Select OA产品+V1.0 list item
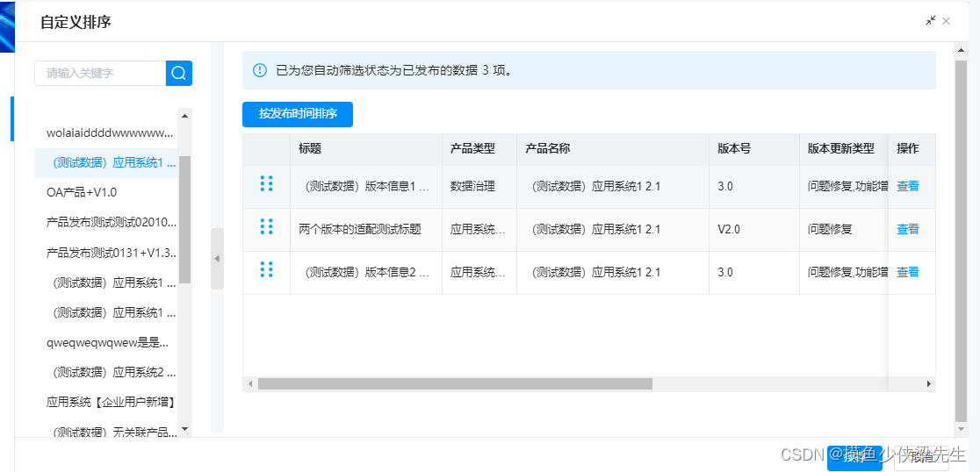This screenshot has width=980, height=472. 106,192
